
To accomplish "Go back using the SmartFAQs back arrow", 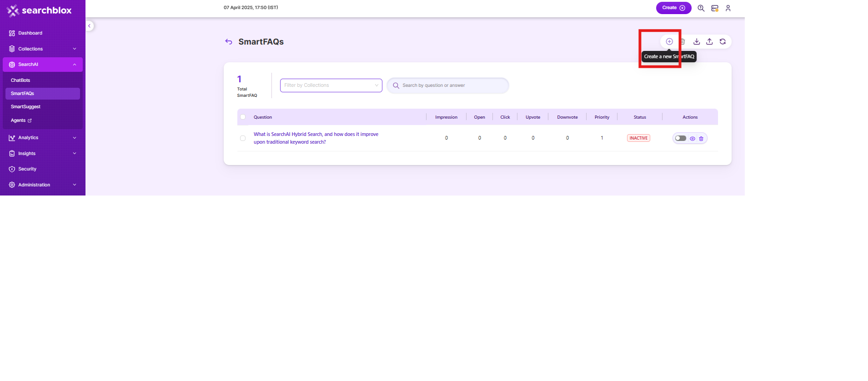I will coord(229,42).
